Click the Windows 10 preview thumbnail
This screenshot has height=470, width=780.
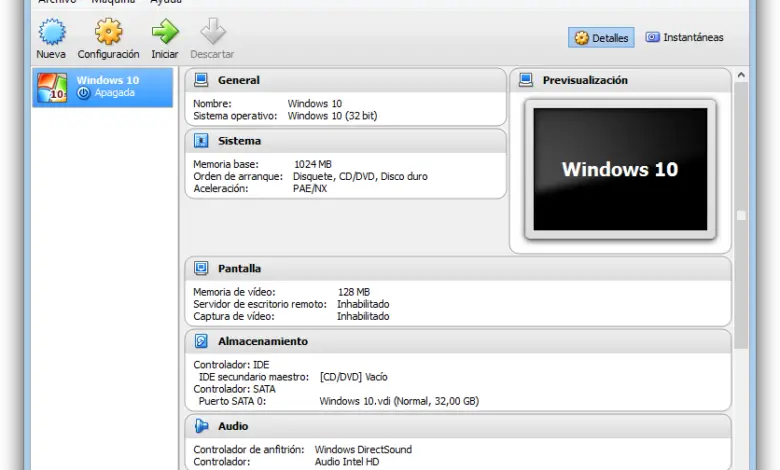click(620, 169)
